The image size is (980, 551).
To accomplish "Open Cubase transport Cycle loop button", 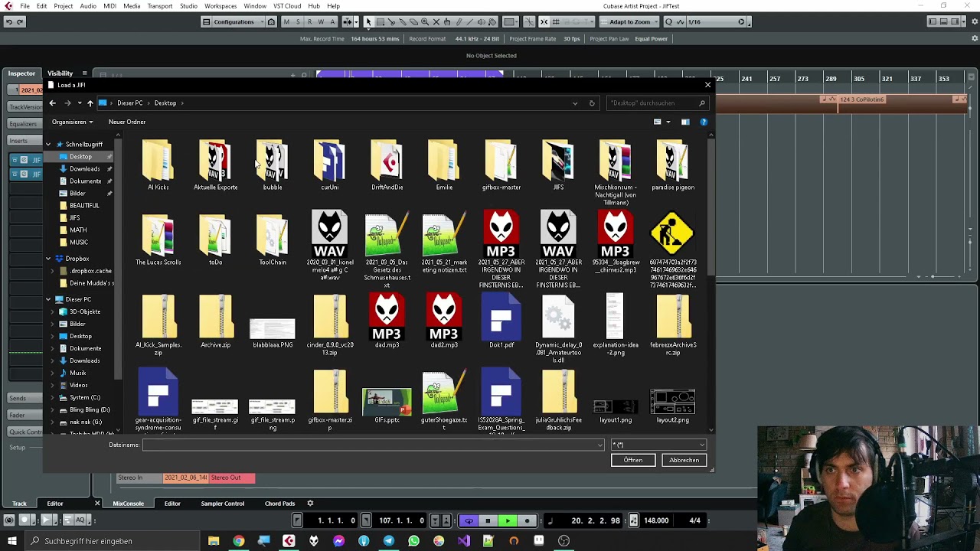I will coord(469,520).
